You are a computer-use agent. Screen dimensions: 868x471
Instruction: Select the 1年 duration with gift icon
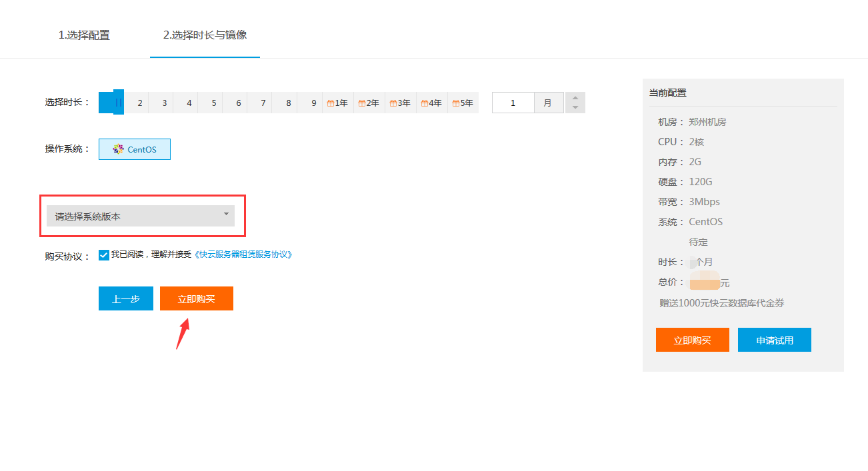pyautogui.click(x=338, y=103)
